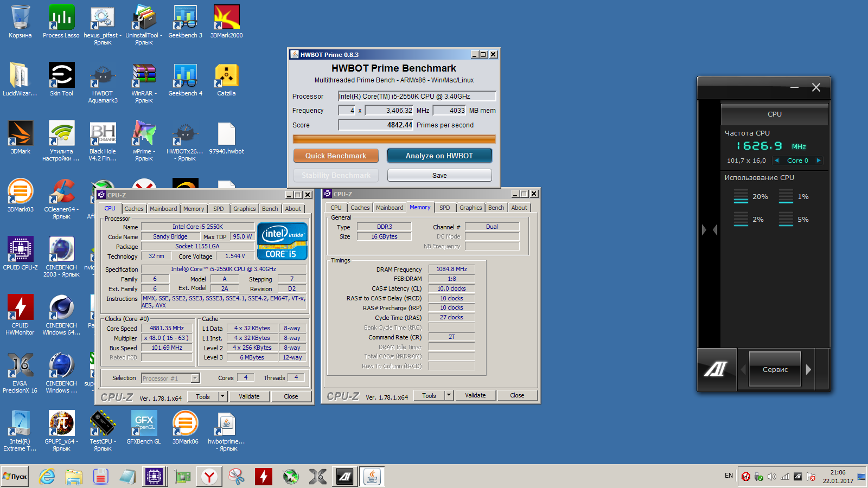
Task: Click the DRAM Frequency 1084.8 MHz value
Action: pos(451,269)
